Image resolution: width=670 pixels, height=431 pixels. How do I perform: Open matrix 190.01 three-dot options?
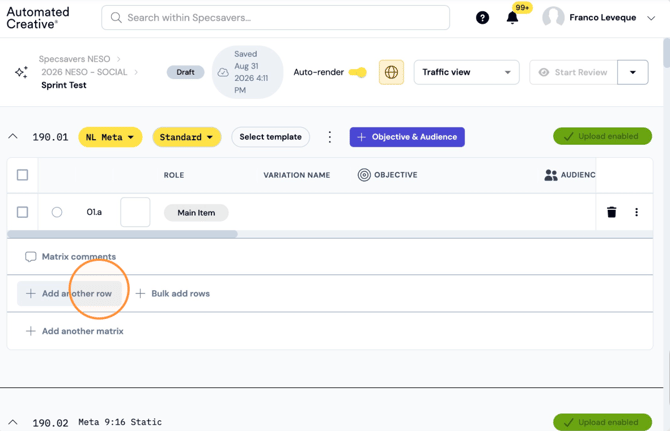click(329, 137)
